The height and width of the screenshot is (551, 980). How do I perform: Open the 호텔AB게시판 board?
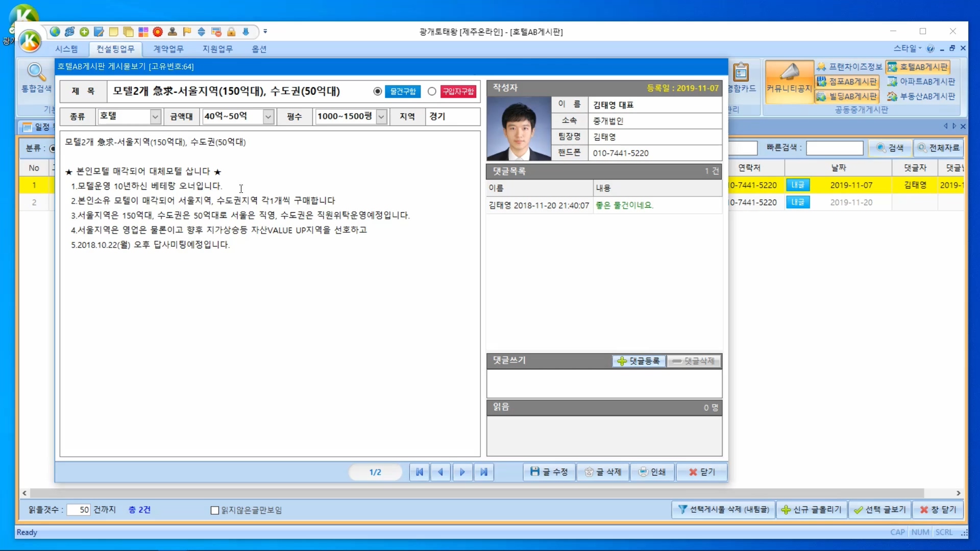tap(918, 67)
